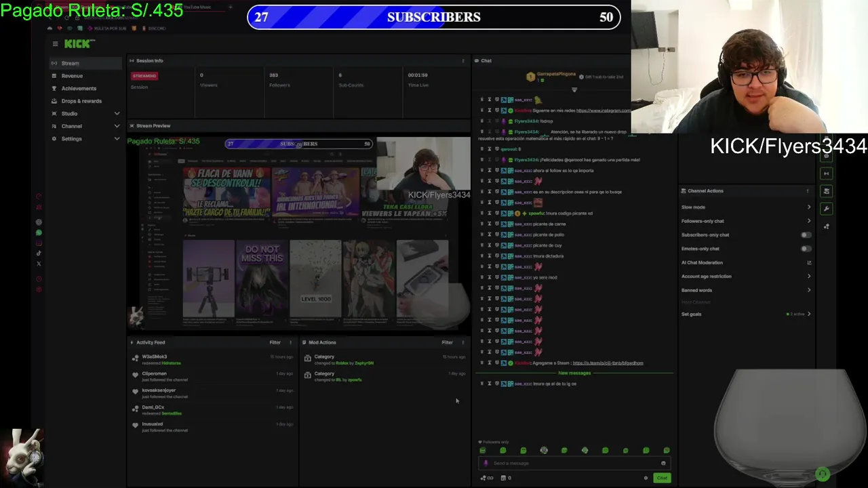Open Mod Actions Filter
The width and height of the screenshot is (868, 488).
[x=447, y=342]
